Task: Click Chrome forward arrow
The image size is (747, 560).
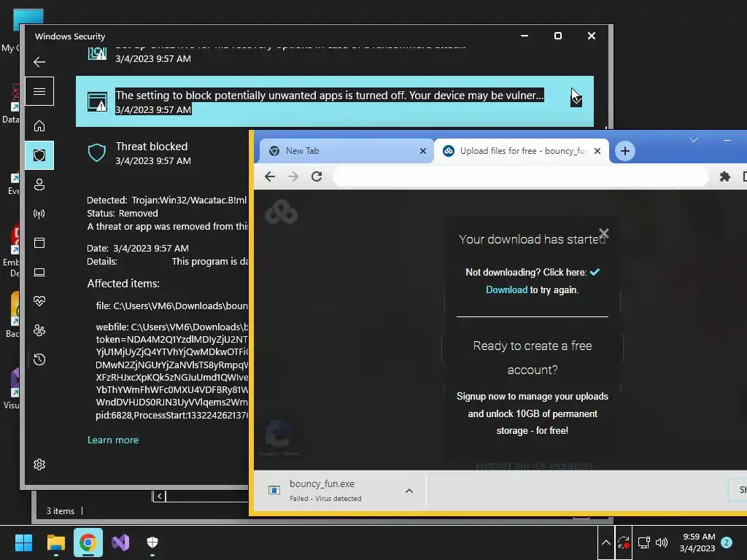Action: click(293, 176)
